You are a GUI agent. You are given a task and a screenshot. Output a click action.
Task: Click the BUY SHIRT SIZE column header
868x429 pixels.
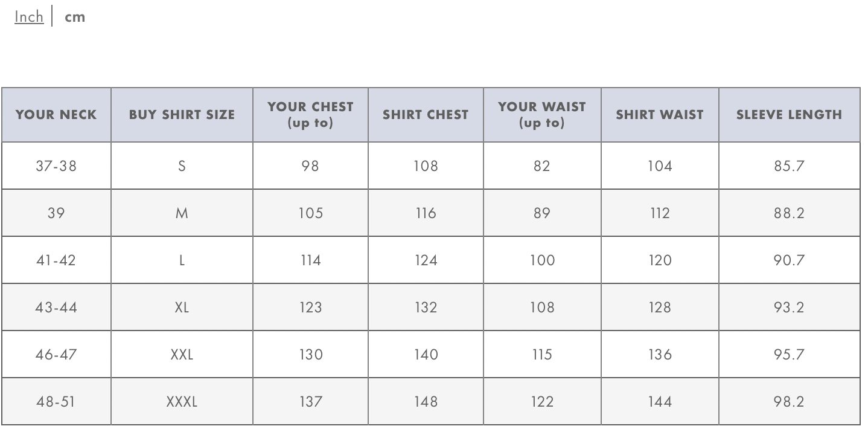click(x=182, y=115)
